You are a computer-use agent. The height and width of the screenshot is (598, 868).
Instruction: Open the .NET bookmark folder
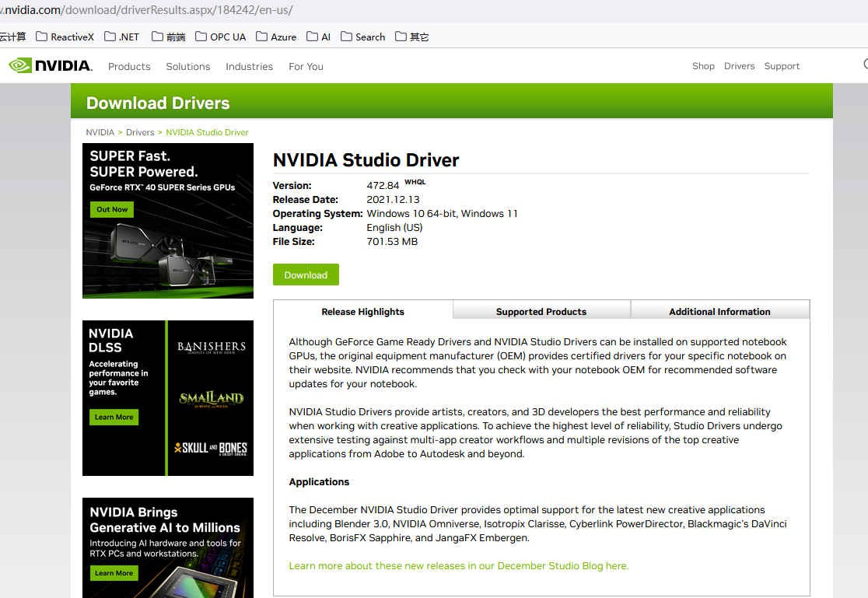(x=122, y=37)
